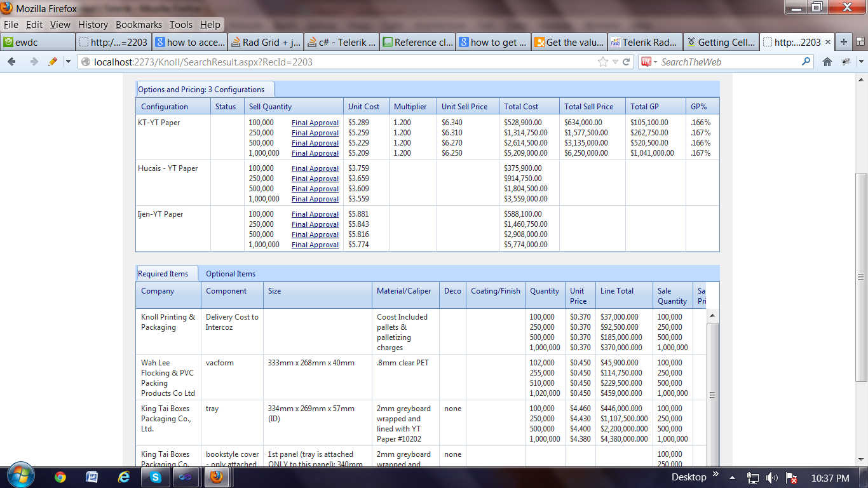Reload the current page
Screen dimensions: 868x488
tap(627, 62)
